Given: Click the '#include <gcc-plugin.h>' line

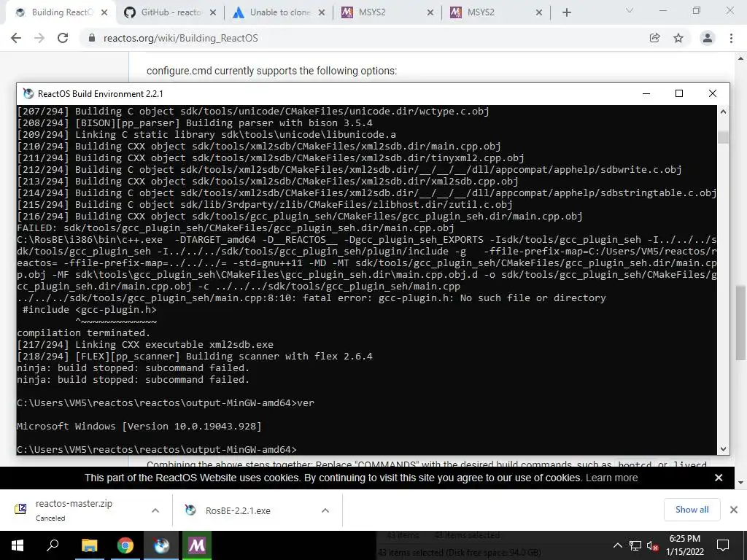Looking at the screenshot, I should point(90,309).
